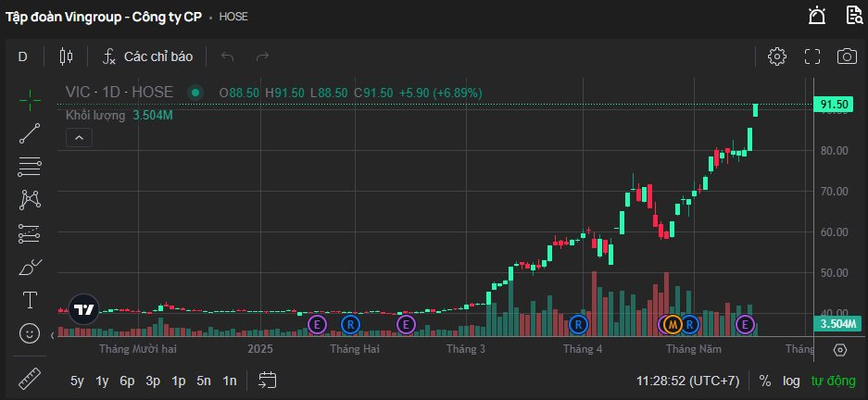The image size is (868, 400).
Task: Open Các chỉ báo indicators dialog
Action: point(148,56)
